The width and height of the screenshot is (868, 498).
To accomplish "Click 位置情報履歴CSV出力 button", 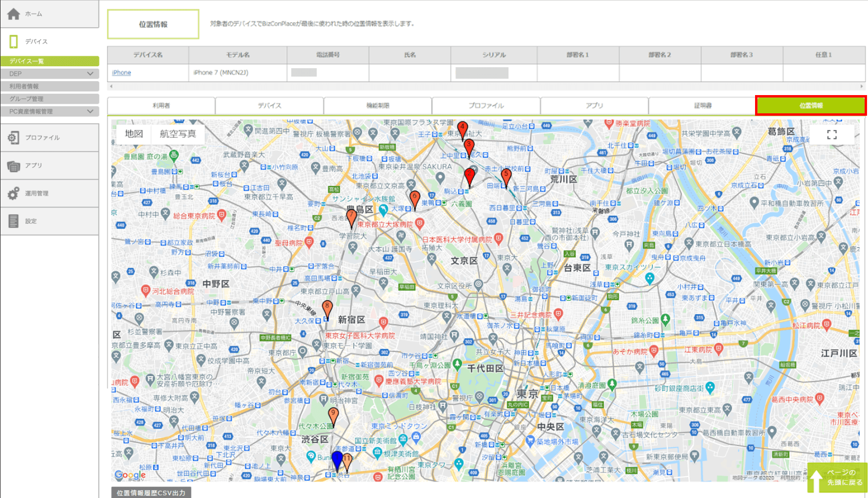I will point(151,493).
